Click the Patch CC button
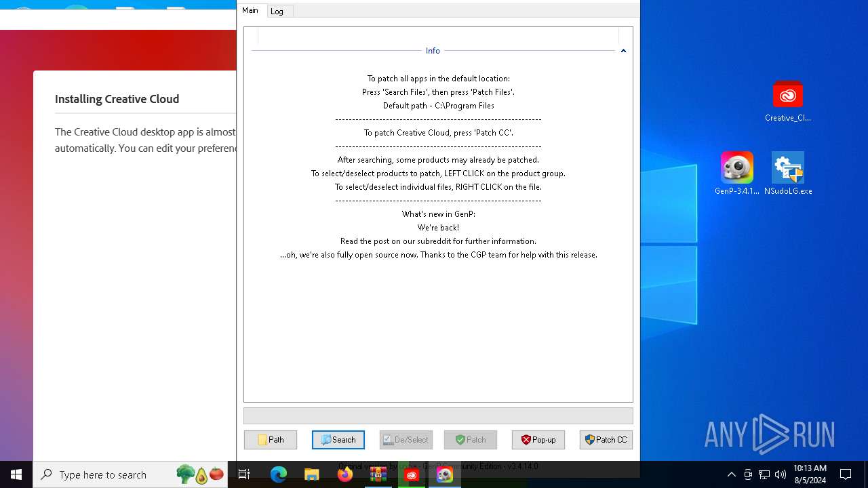 (x=606, y=440)
